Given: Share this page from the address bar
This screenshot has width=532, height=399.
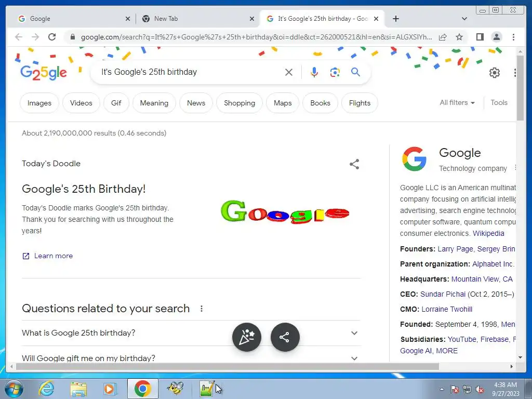Looking at the screenshot, I should (443, 37).
